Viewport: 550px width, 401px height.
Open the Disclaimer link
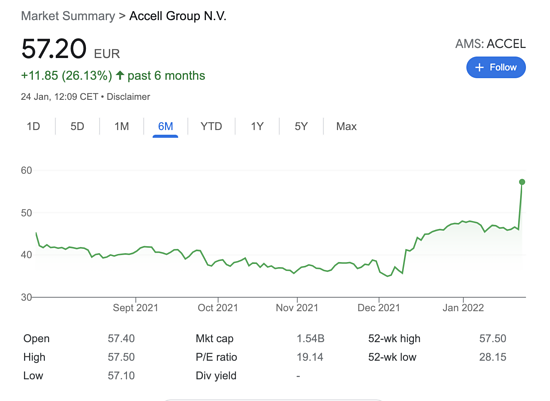click(128, 97)
